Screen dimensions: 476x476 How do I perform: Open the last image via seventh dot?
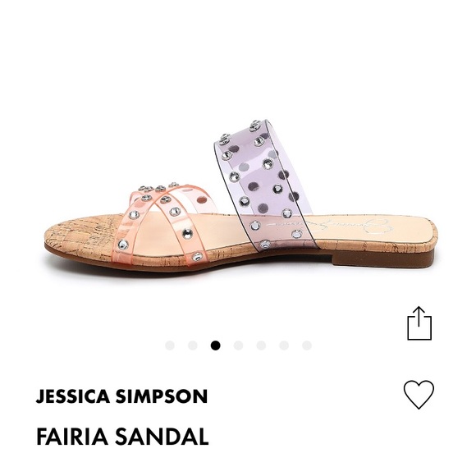pos(307,346)
